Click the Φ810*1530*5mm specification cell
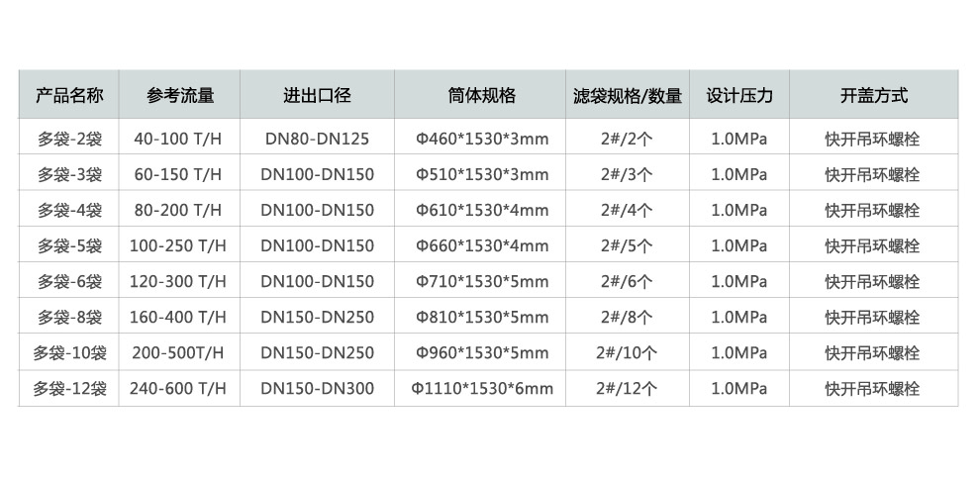The width and height of the screenshot is (980, 480). pyautogui.click(x=481, y=318)
